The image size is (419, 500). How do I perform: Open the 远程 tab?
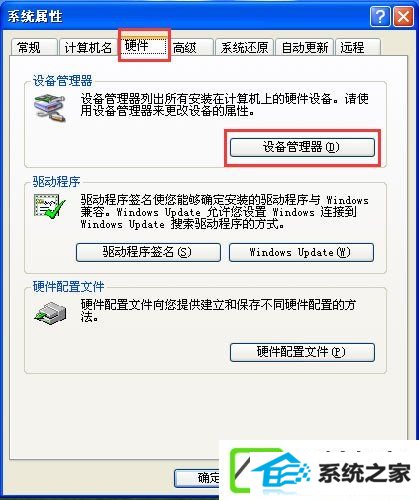(358, 47)
